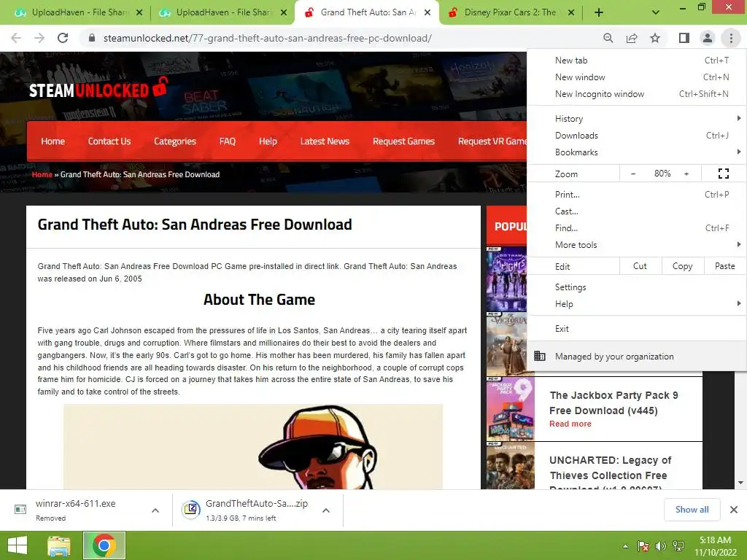Choose Exit to quit Chrome

636,329
